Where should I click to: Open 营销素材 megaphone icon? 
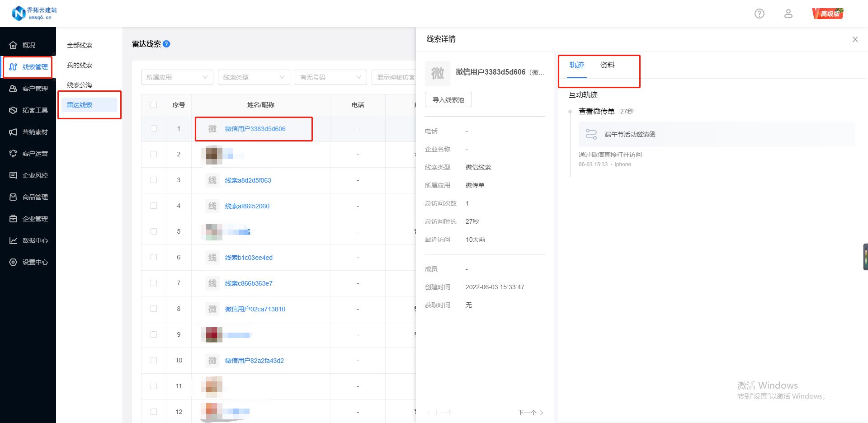click(x=13, y=132)
